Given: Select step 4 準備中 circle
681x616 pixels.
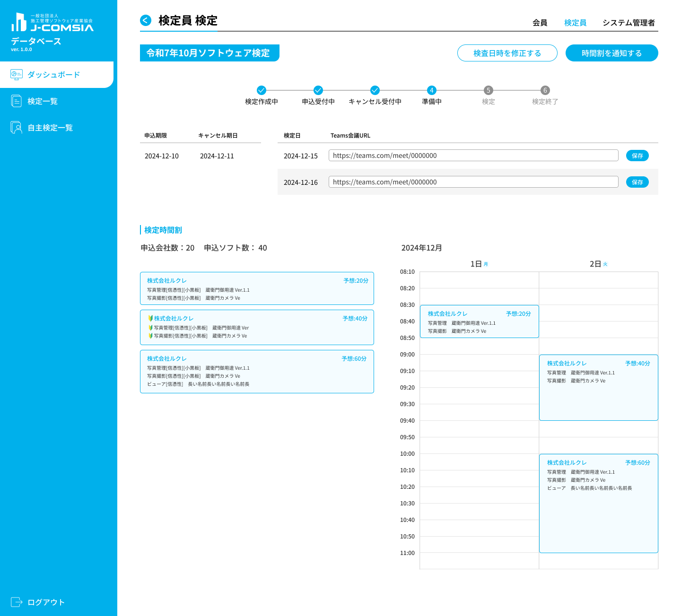Looking at the screenshot, I should click(431, 90).
